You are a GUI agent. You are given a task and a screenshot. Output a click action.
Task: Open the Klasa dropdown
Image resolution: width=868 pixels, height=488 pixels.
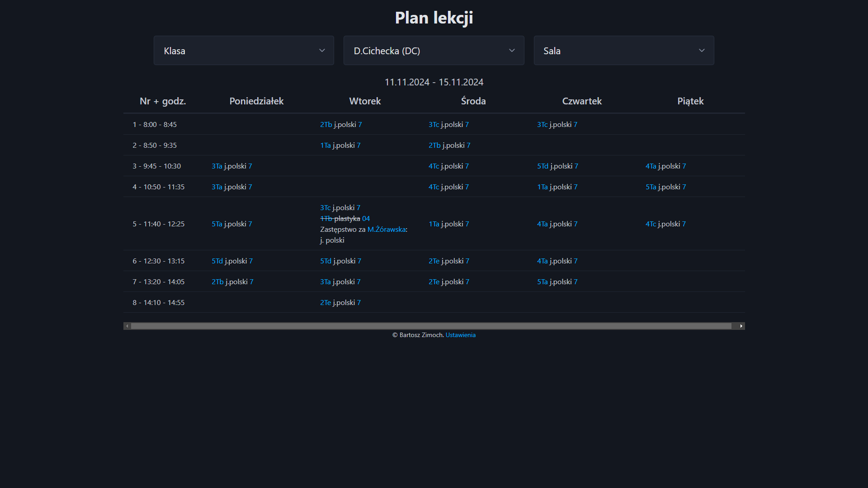pos(243,50)
